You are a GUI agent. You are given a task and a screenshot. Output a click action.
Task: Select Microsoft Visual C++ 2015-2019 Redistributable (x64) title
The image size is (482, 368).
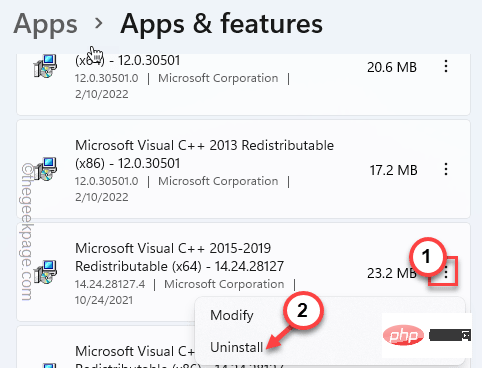[x=179, y=257]
